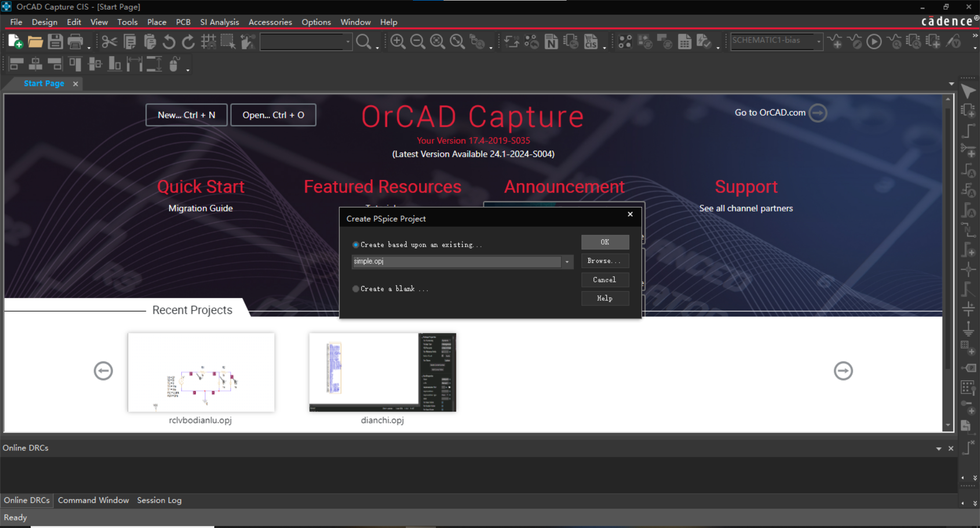Expand the SCHEMATIC1-bias profile dropdown
Viewport: 980px width, 528px height.
click(818, 41)
